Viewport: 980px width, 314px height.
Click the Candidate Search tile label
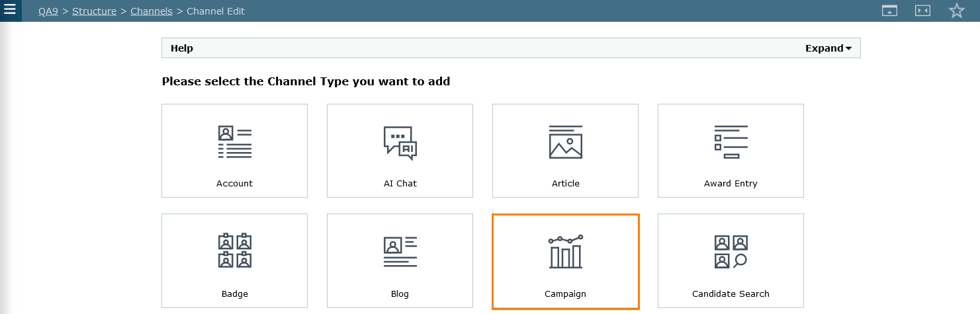point(731,294)
